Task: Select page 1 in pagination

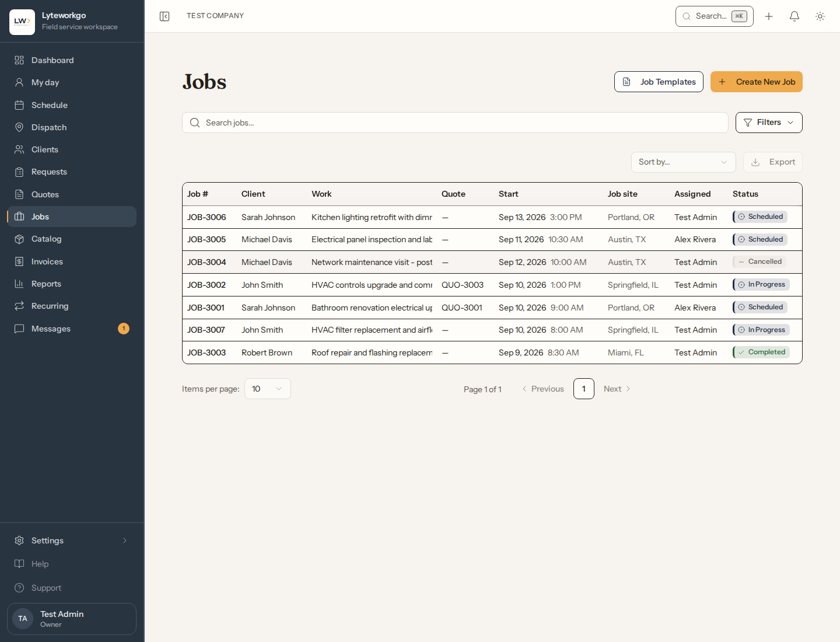Action: coord(584,389)
